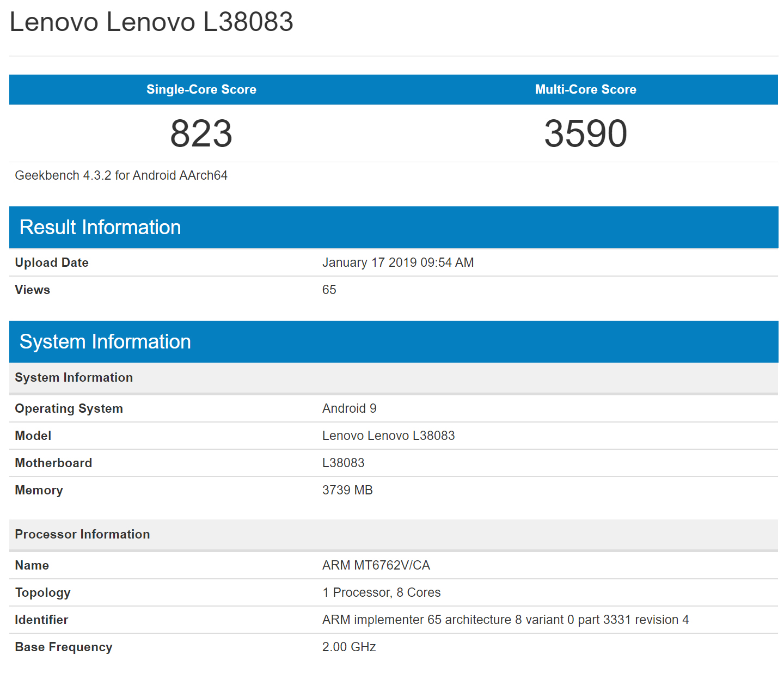Image resolution: width=784 pixels, height=673 pixels.
Task: Click the ARM implementer identifier string
Action: 505,620
